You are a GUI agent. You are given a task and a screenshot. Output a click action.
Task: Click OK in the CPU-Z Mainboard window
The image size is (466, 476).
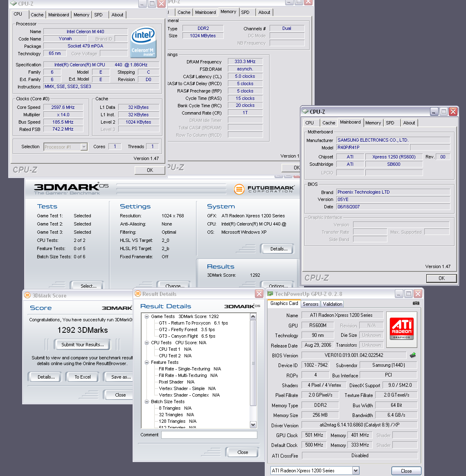[x=441, y=278]
